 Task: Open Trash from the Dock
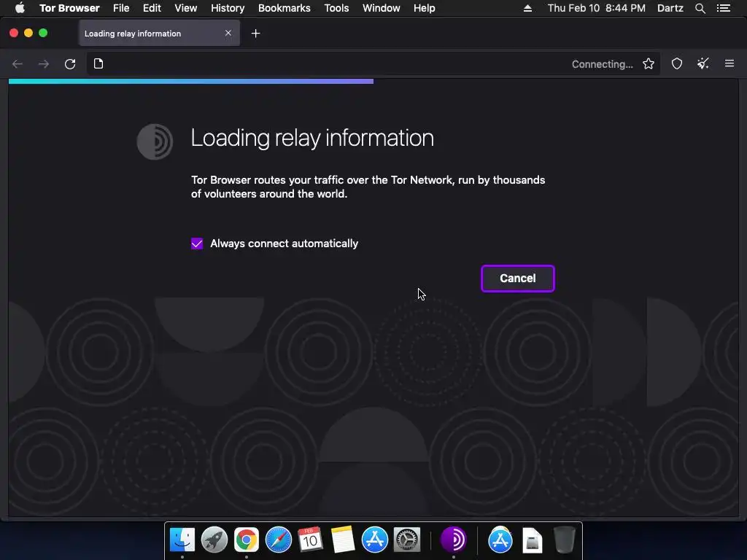(564, 540)
